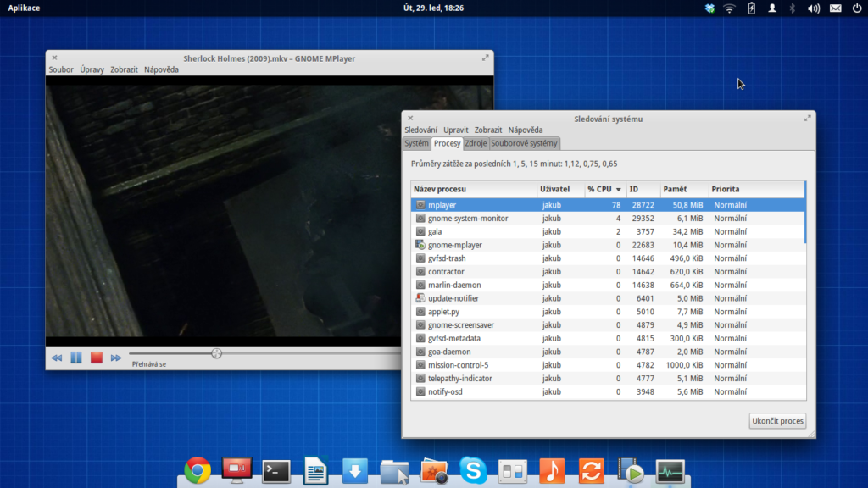Open the sound volume indicator

tap(814, 8)
